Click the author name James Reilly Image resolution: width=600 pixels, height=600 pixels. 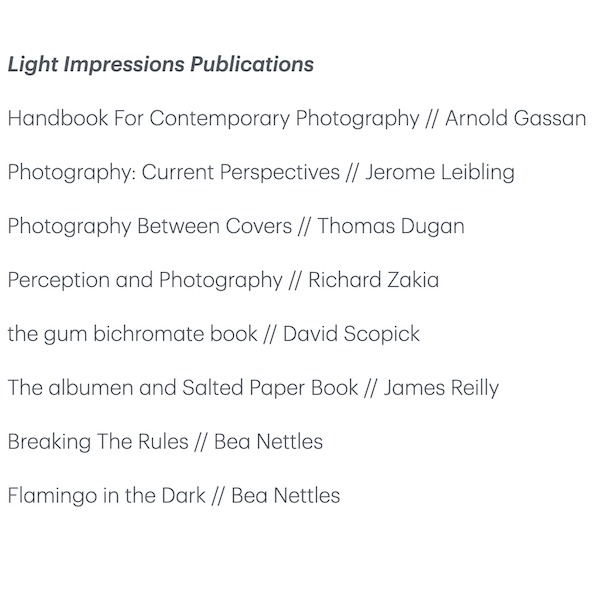(441, 388)
